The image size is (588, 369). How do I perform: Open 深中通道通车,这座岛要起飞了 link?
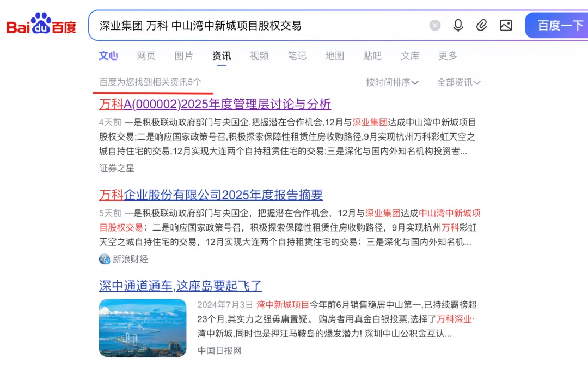click(180, 286)
